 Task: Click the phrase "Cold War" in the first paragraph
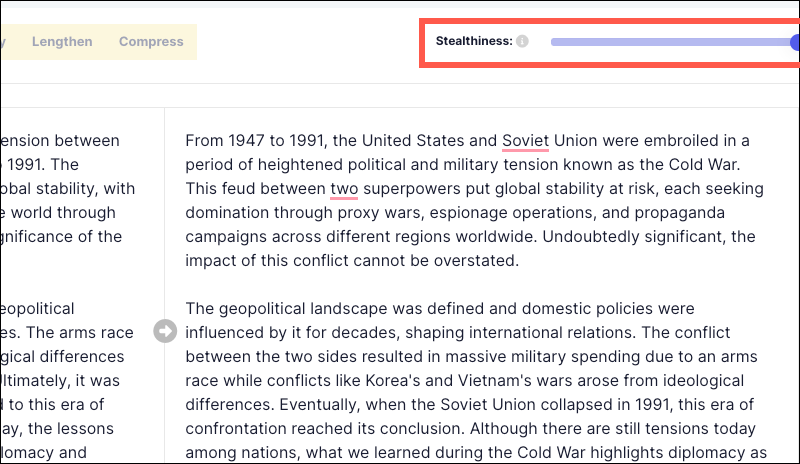pos(705,165)
